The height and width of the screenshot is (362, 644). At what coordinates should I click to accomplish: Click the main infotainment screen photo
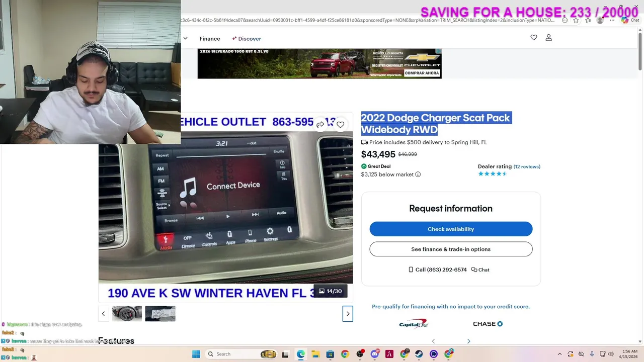225,207
